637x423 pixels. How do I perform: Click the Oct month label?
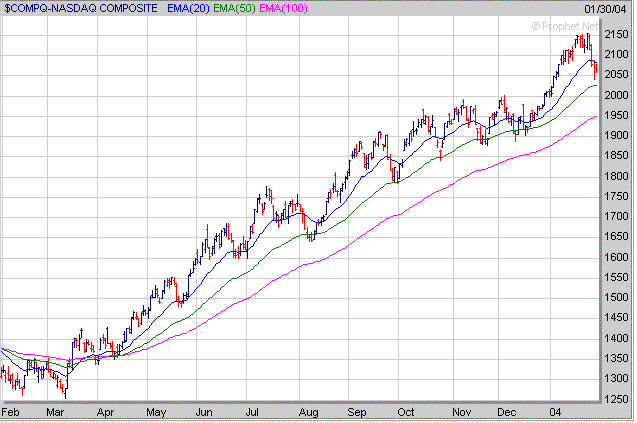(x=405, y=412)
